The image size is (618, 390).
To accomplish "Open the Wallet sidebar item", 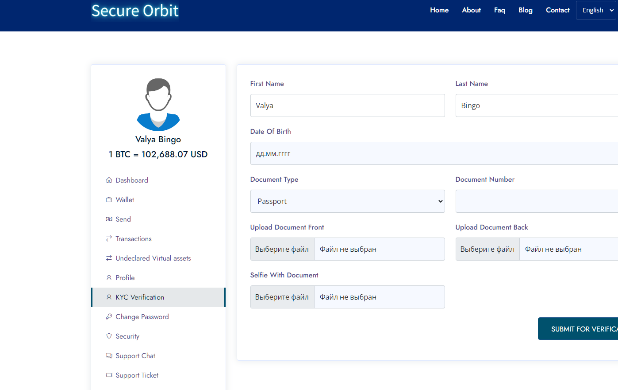I will (x=158, y=200).
